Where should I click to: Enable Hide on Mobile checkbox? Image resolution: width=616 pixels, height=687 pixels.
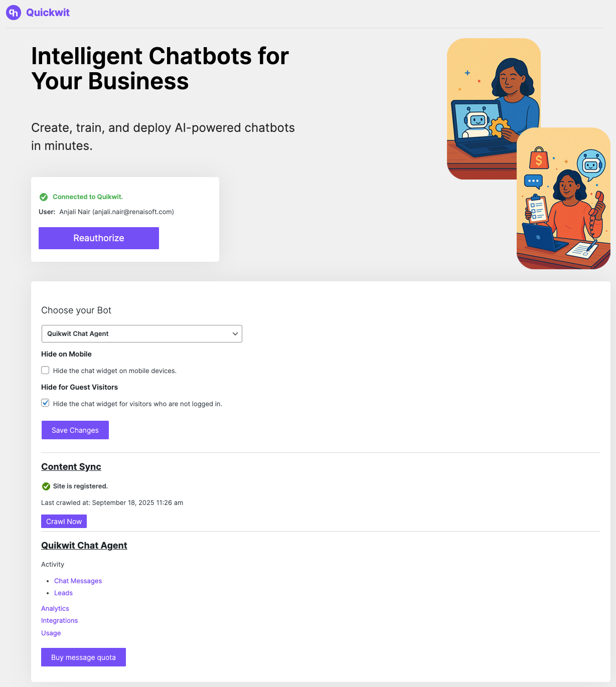click(x=46, y=371)
